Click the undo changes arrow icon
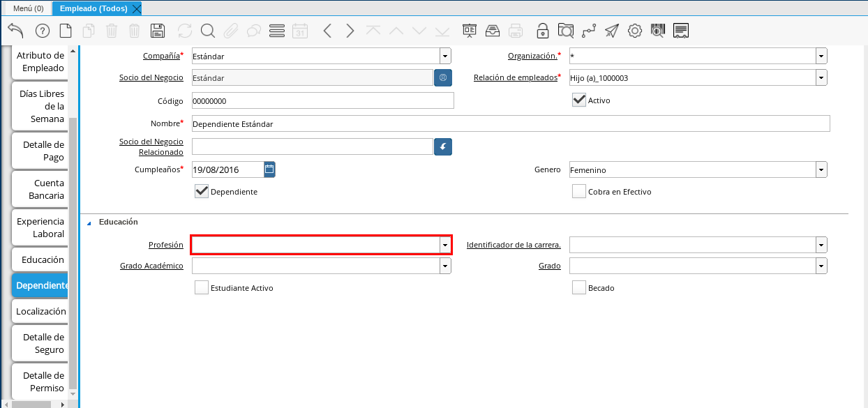This screenshot has height=408, width=868. click(x=15, y=31)
